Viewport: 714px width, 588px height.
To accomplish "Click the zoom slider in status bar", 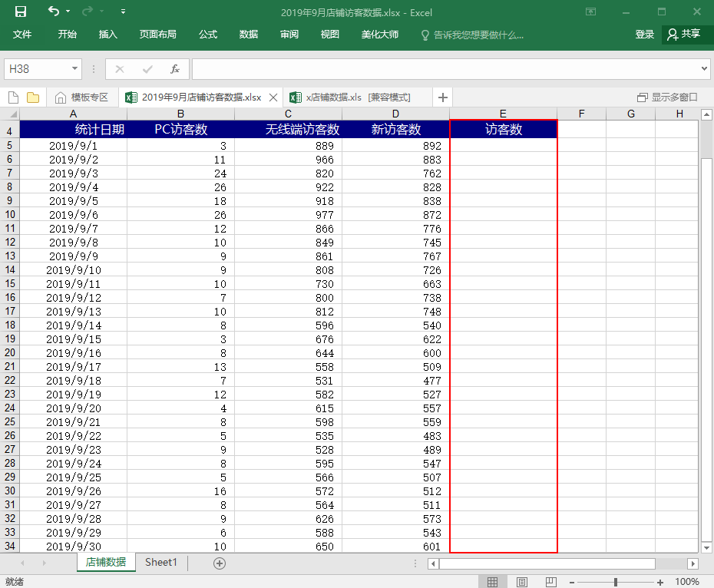I will click(x=616, y=582).
